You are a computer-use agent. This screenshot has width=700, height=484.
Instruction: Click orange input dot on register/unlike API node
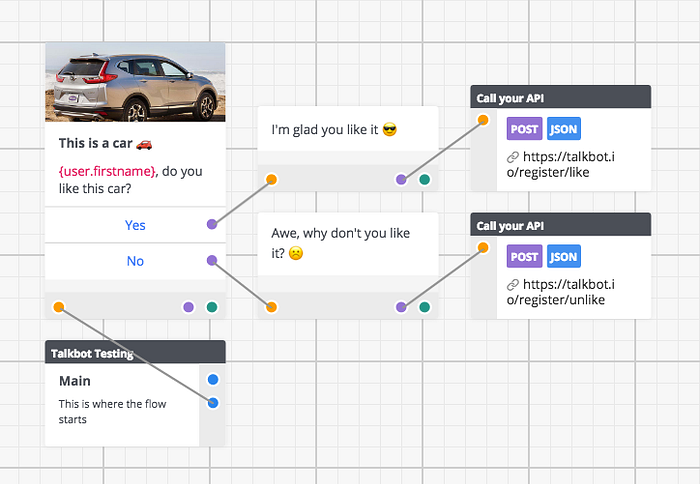click(483, 247)
